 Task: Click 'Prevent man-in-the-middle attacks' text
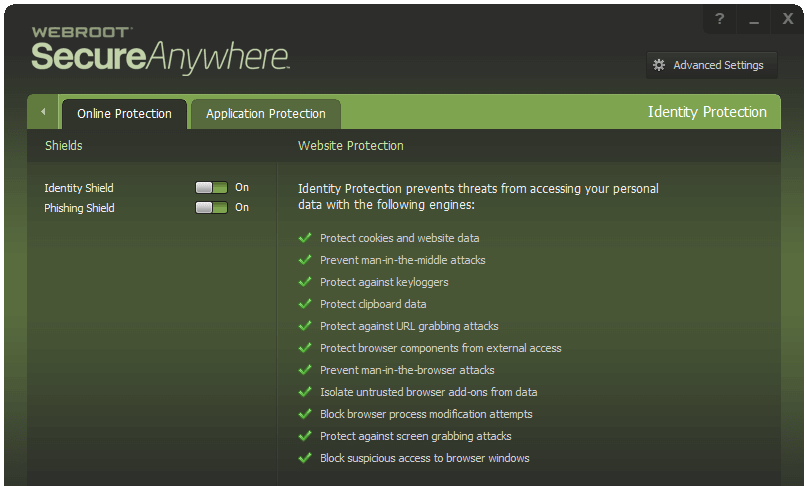click(x=402, y=260)
